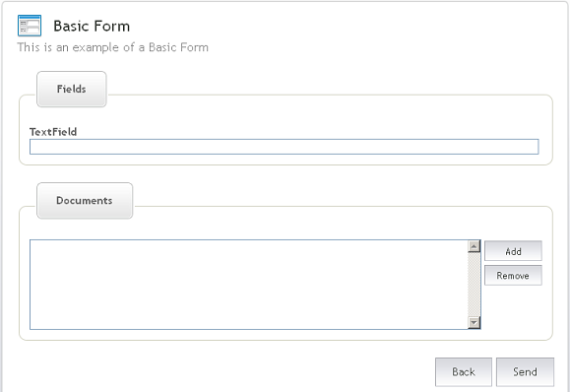
Task: Click the Send button
Action: 525,371
